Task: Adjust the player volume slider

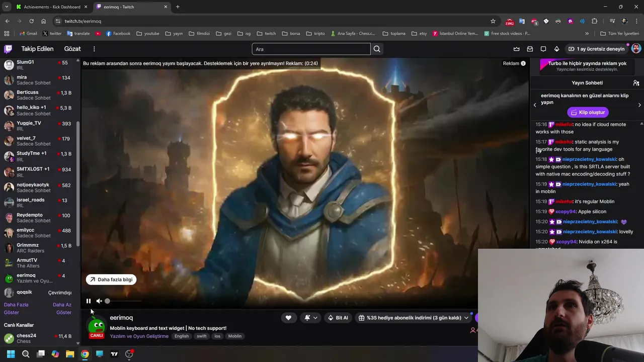Action: [x=123, y=301]
